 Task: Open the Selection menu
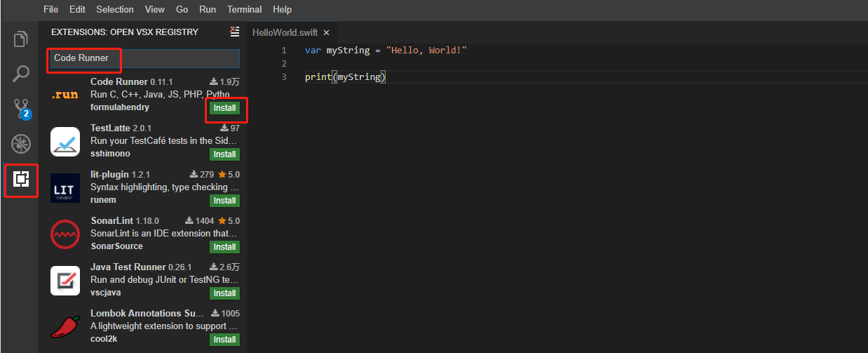[x=115, y=10]
